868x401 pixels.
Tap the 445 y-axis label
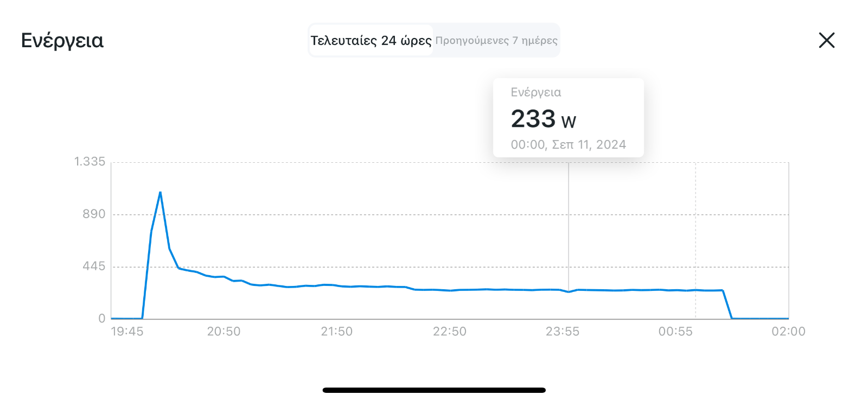(94, 266)
